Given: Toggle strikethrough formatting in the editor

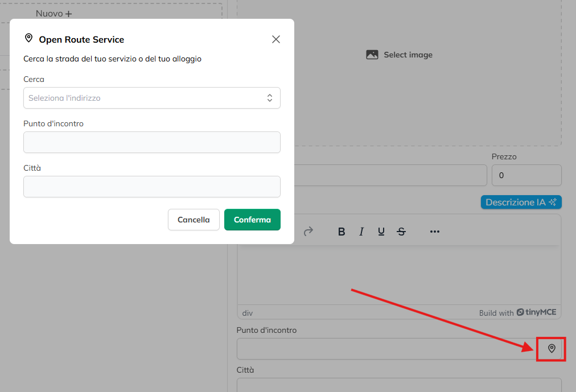Looking at the screenshot, I should 401,232.
